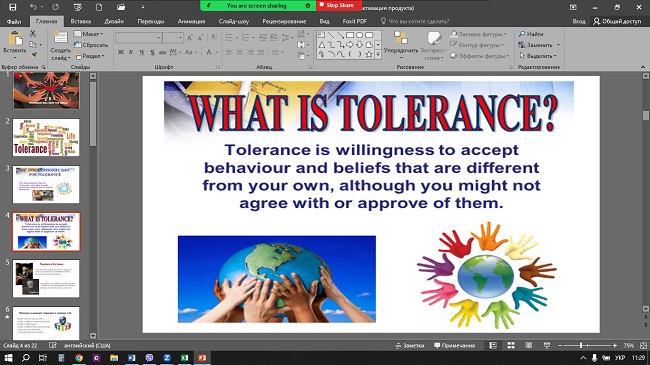Viewport: 650px width, 365px height.
Task: Expand the Макет layout dropdown
Action: point(89,34)
